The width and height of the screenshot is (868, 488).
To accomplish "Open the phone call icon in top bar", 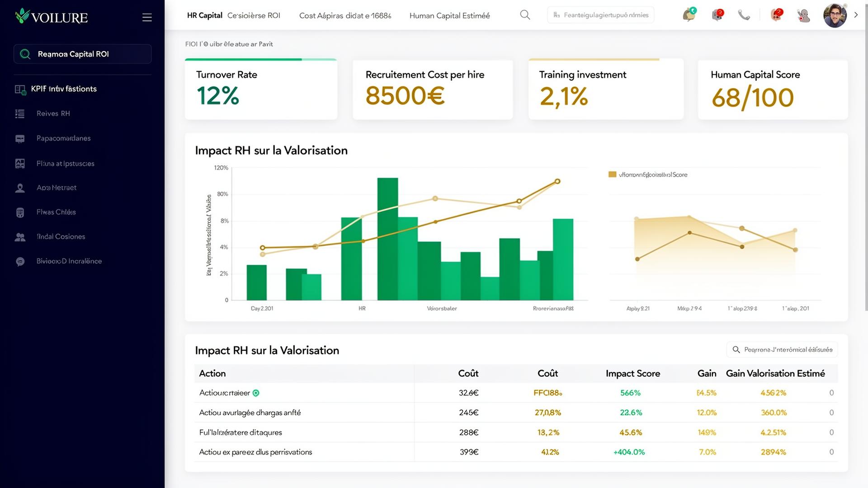I will (745, 14).
